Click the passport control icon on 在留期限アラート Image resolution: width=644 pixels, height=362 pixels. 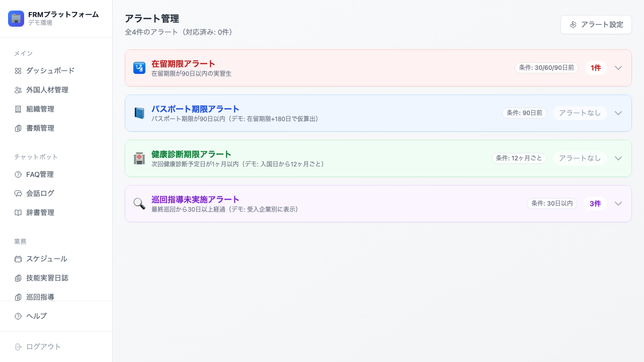(139, 68)
